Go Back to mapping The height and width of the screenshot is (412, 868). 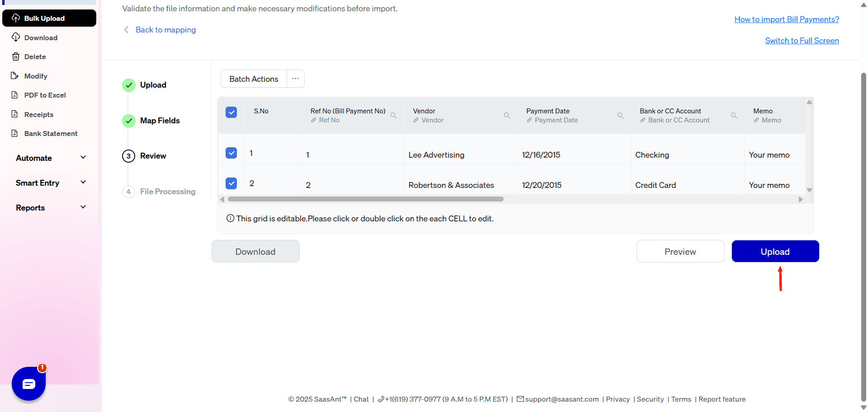point(165,30)
